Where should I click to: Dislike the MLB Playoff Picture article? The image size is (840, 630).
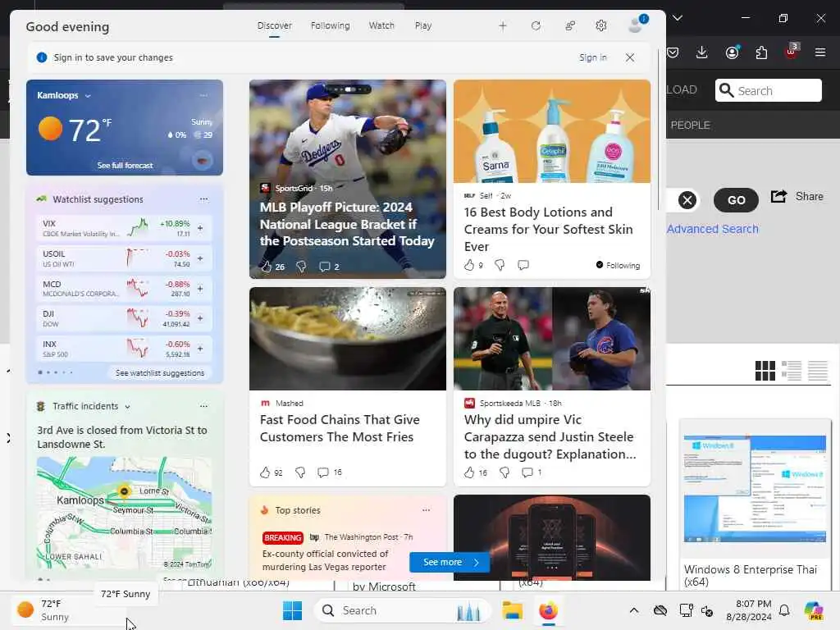pyautogui.click(x=301, y=267)
